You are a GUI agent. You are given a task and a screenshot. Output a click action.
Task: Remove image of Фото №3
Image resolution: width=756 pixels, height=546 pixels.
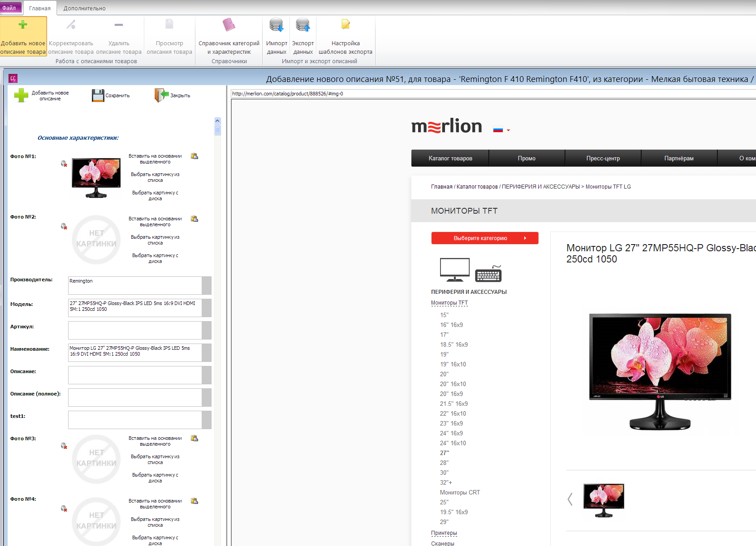(64, 446)
